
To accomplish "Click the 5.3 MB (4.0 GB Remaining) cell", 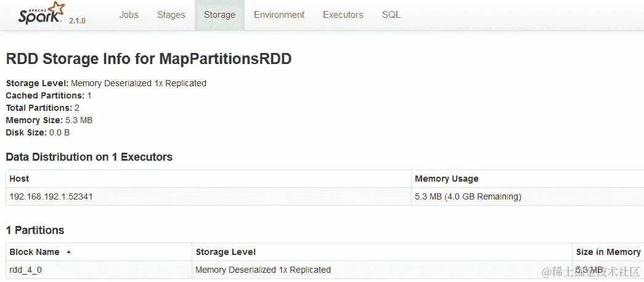I will [468, 196].
